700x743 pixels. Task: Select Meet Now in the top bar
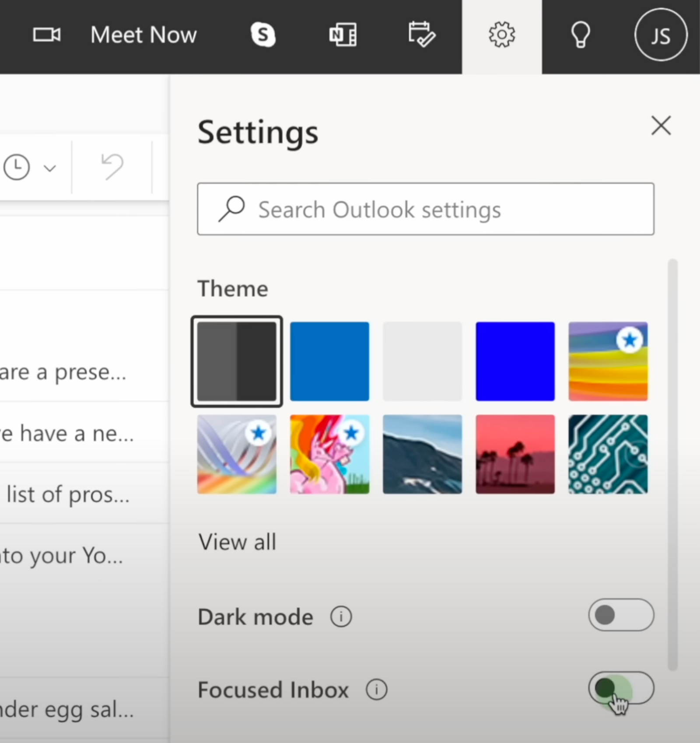pyautogui.click(x=143, y=35)
